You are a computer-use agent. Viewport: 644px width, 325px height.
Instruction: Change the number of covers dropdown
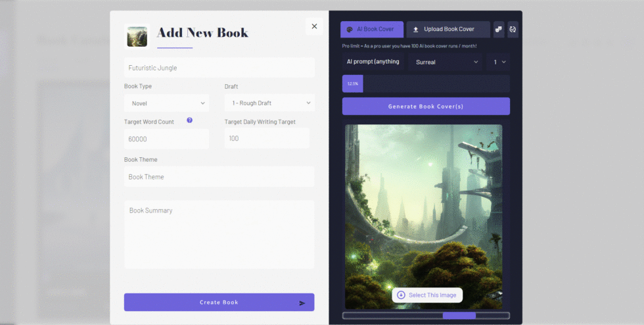[x=499, y=62]
